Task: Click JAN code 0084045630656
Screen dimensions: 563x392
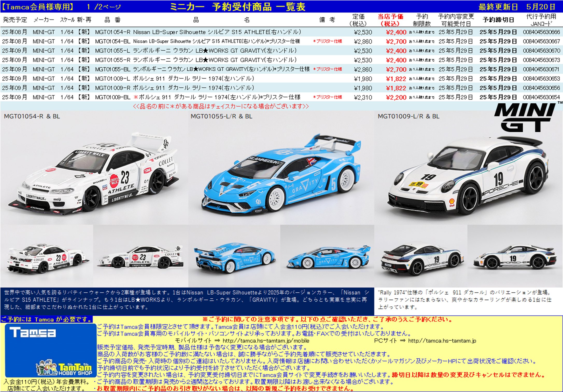Action: pos(541,88)
